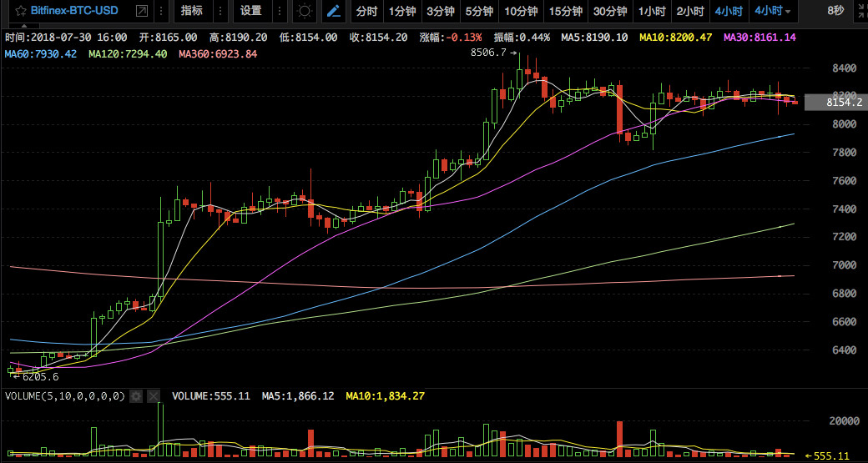Screen dimensions: 868x463
Task: Remove the VOLUME indicator with the X icon
Action: tap(154, 396)
